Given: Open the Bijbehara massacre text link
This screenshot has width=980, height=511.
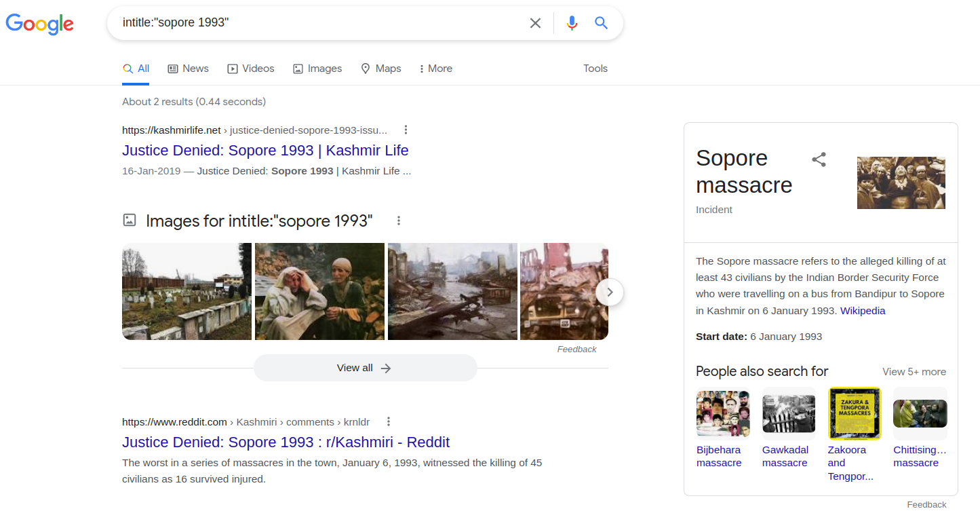Looking at the screenshot, I should click(719, 456).
